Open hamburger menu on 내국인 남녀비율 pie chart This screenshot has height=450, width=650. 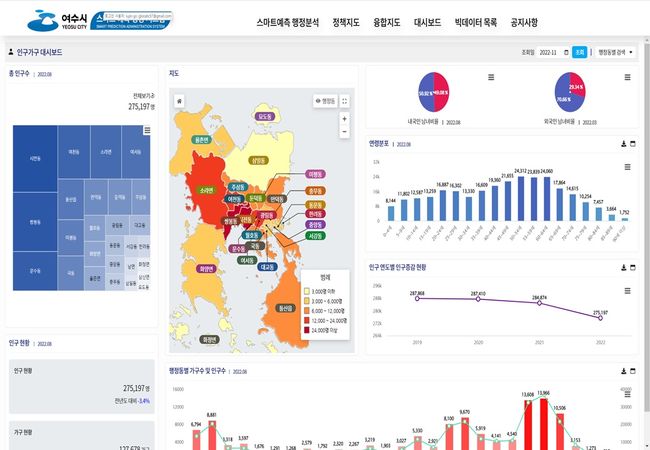coord(490,77)
